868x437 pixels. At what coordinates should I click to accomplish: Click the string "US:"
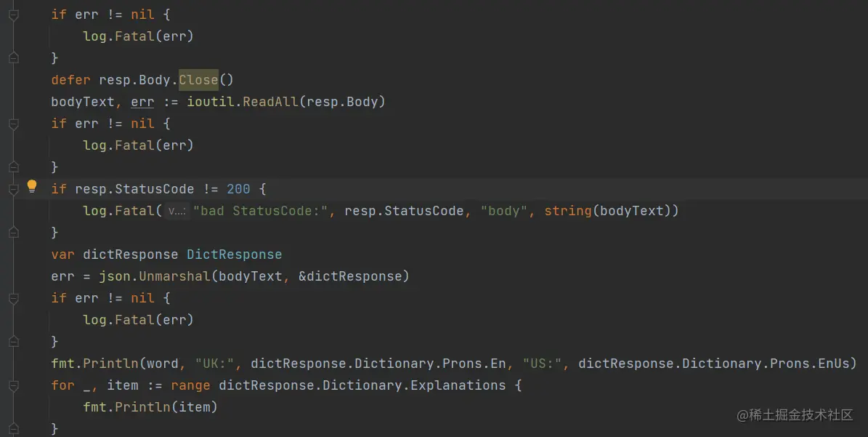click(543, 364)
